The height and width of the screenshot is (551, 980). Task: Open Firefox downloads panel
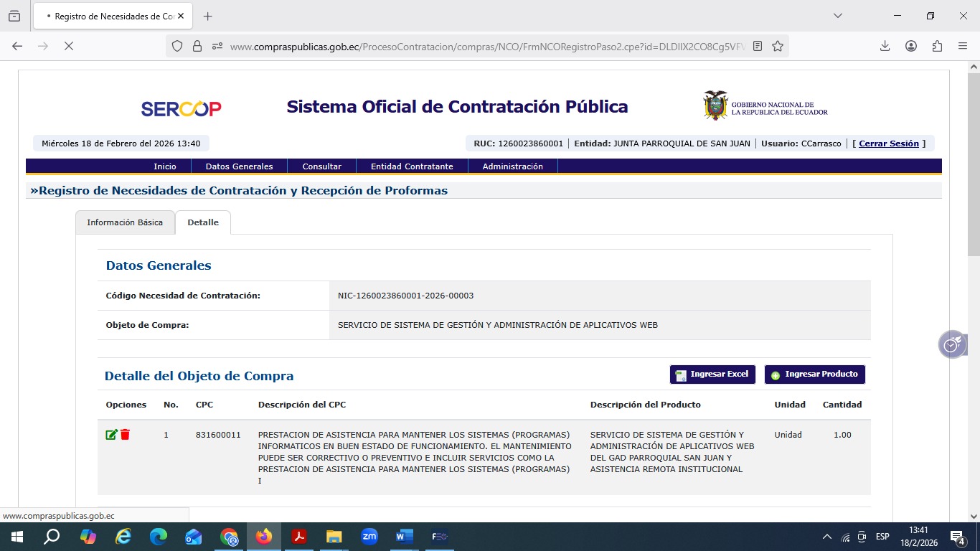tap(885, 46)
